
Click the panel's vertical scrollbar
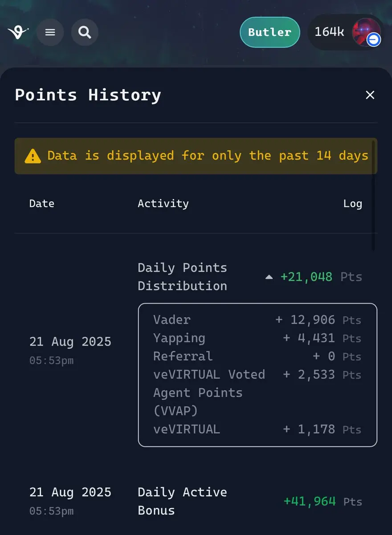coord(373,196)
